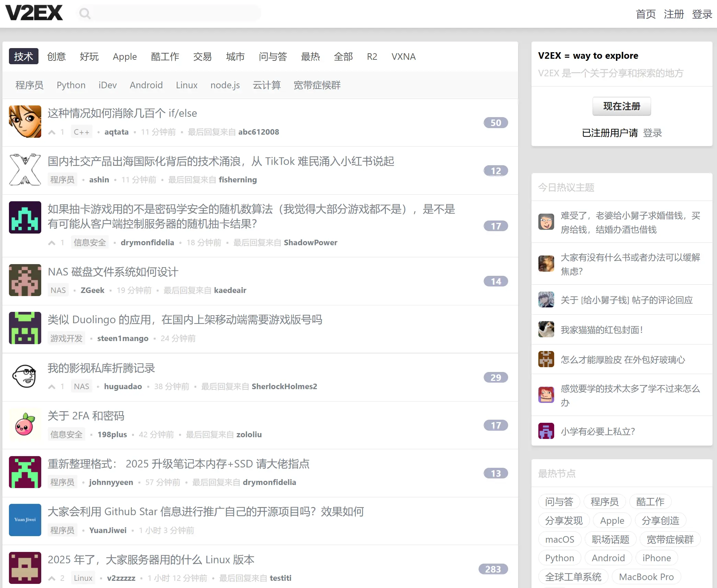Screen dimensions: 717x588
Task: Select the MacBook Pro hot node tag
Action: point(646,577)
